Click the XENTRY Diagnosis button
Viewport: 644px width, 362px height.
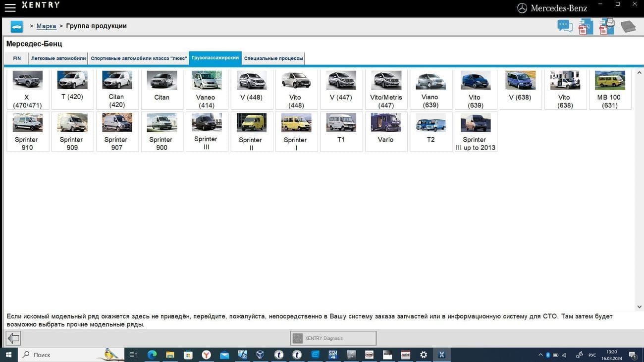(333, 338)
